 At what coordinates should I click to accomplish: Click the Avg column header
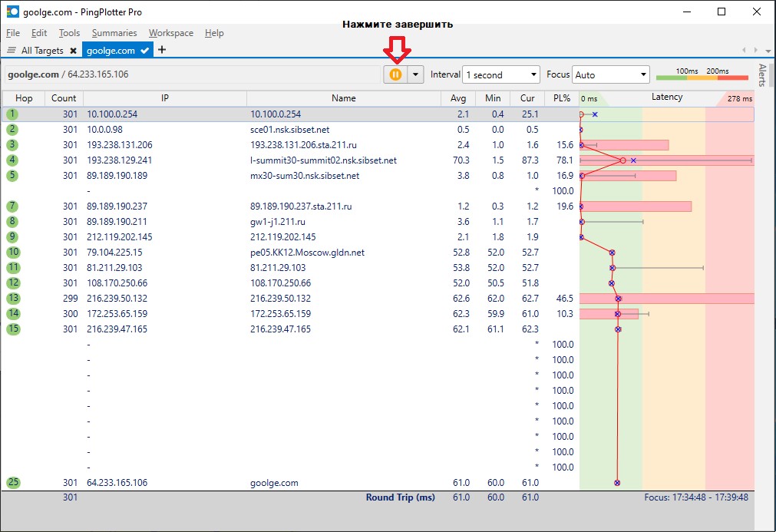coord(457,98)
